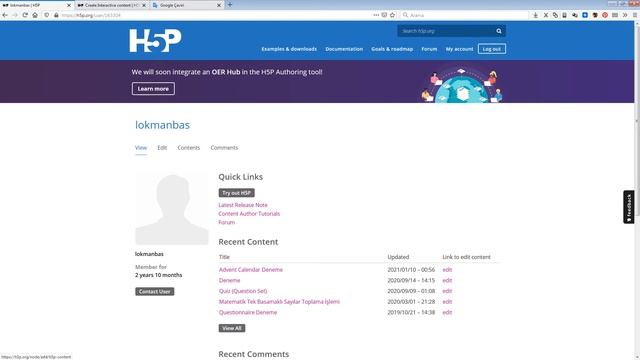Click the H5P logo

[156, 40]
